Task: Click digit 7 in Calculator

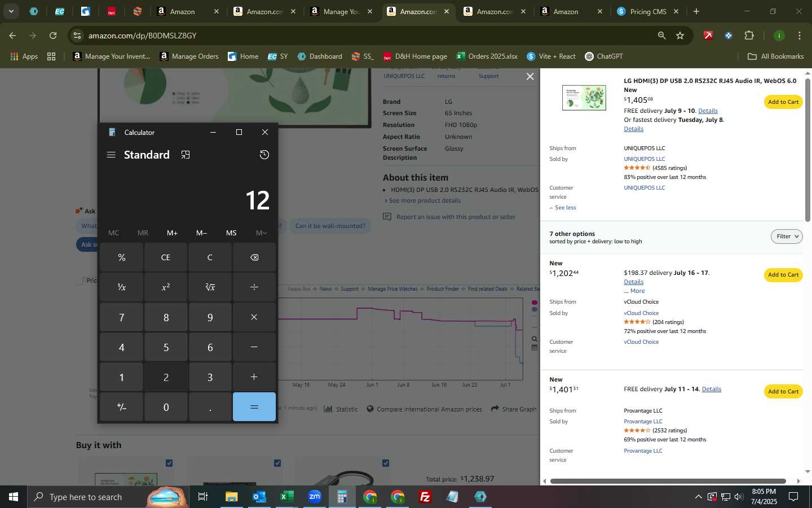Action: [121, 317]
